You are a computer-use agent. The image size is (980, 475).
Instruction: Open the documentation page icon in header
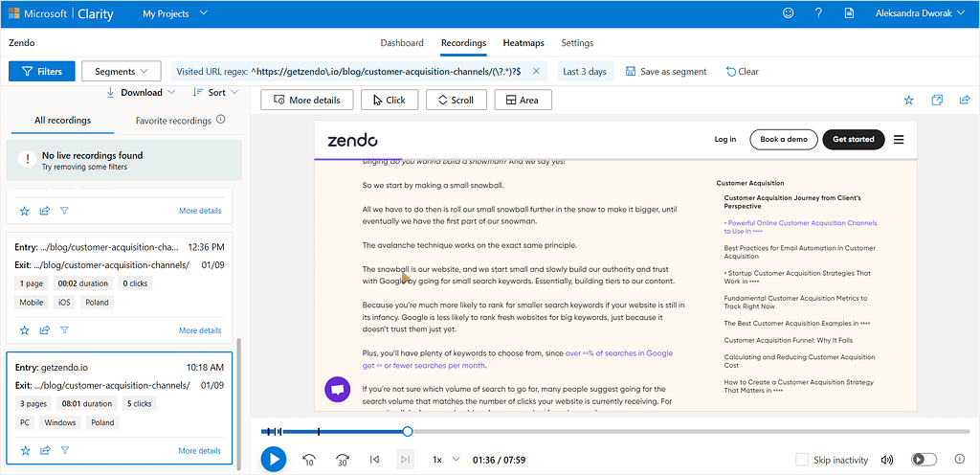tap(849, 13)
